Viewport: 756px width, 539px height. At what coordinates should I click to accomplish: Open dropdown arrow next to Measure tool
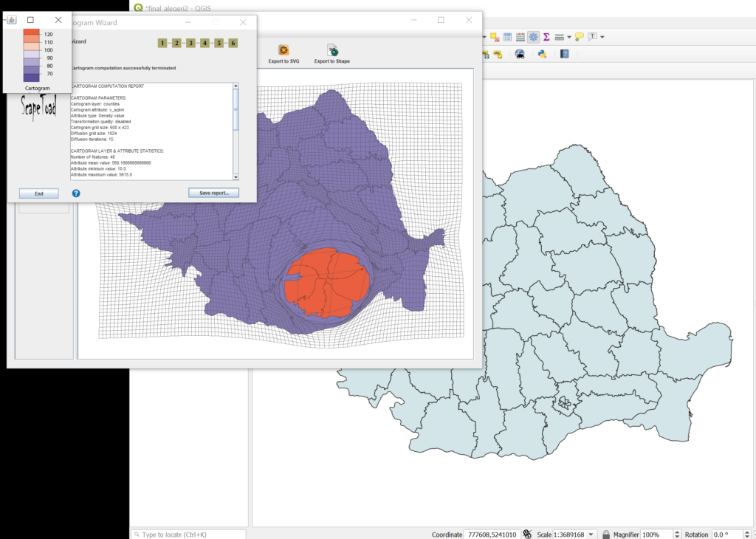point(569,37)
